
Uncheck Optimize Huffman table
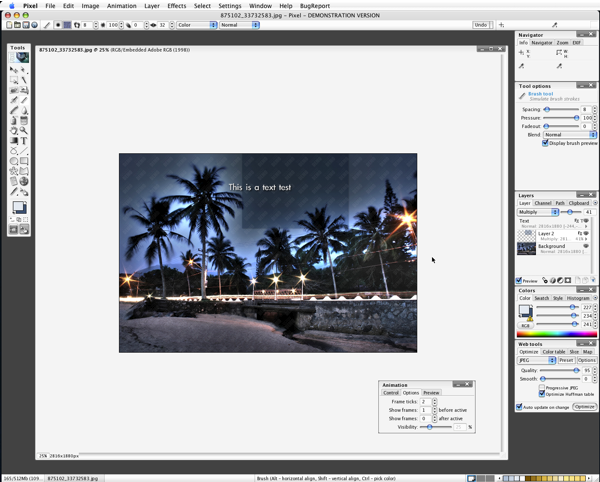point(542,394)
